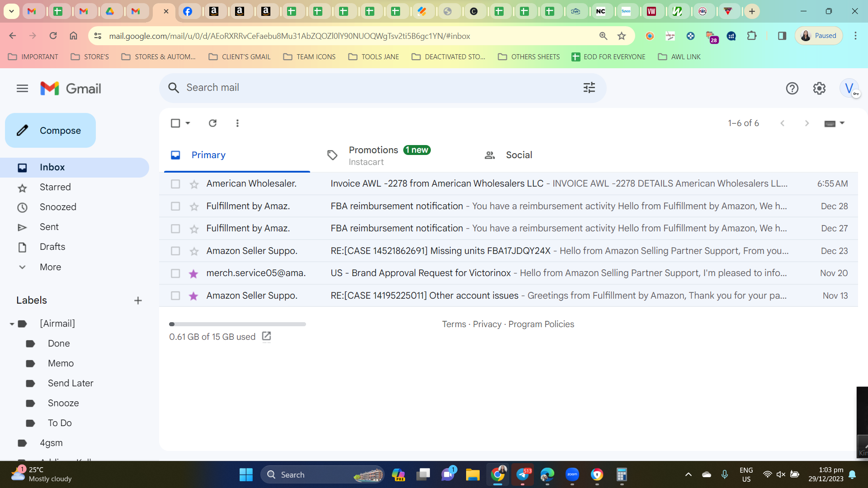Open Gmail settings gear icon

819,89
